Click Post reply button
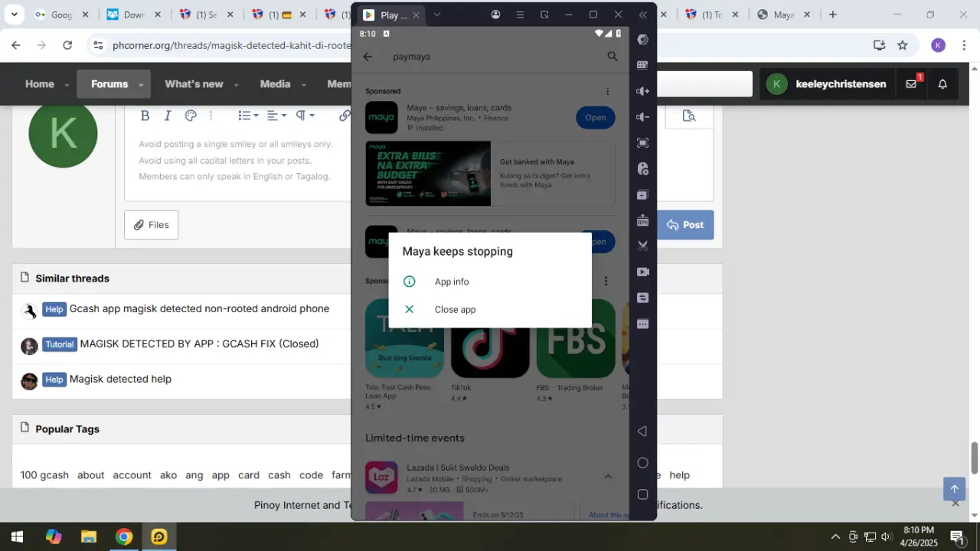This screenshot has height=551, width=980. [686, 225]
